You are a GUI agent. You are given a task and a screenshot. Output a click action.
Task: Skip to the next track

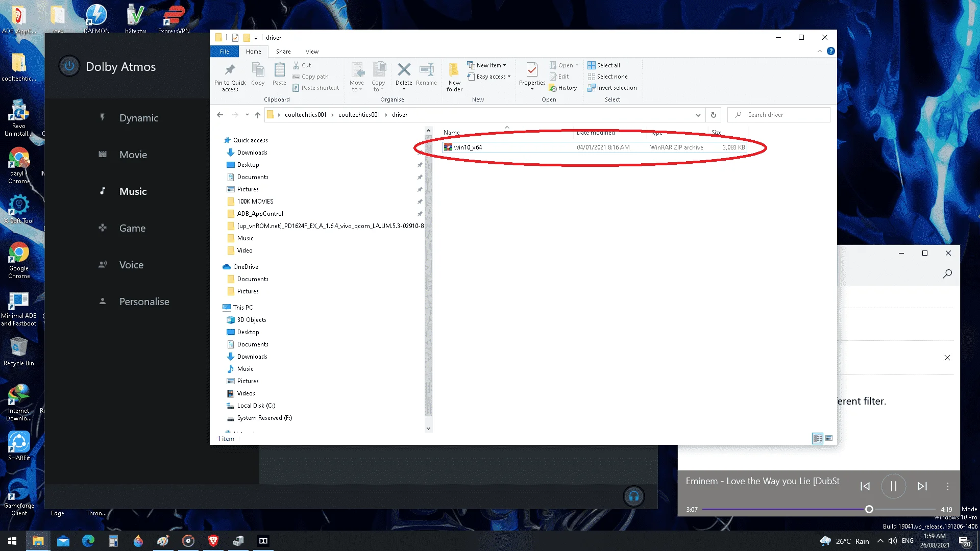click(x=922, y=486)
